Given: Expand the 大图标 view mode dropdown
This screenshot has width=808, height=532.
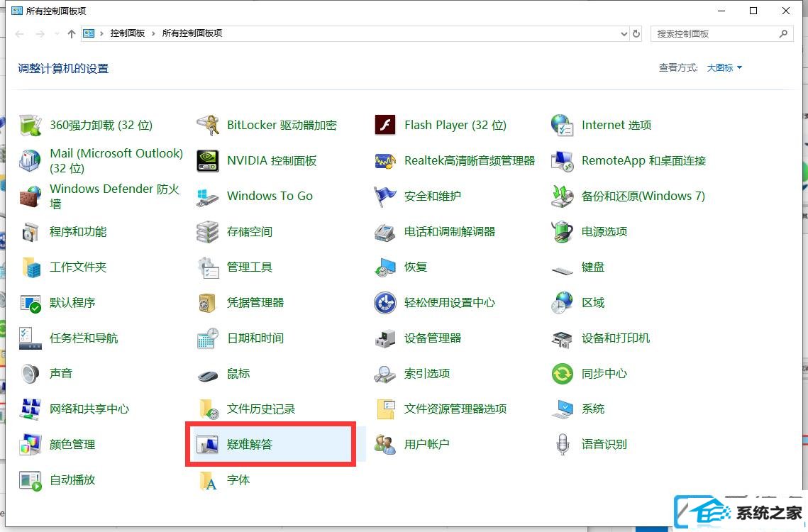Looking at the screenshot, I should [x=724, y=68].
